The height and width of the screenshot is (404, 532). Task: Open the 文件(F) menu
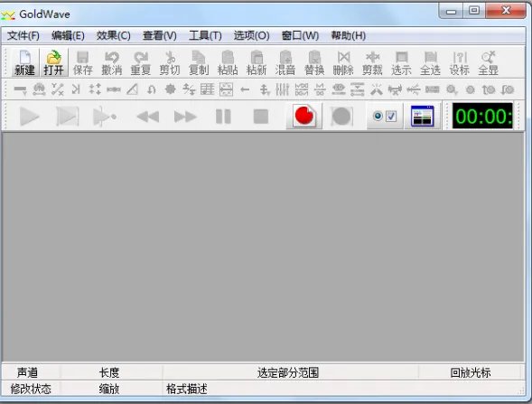point(23,35)
